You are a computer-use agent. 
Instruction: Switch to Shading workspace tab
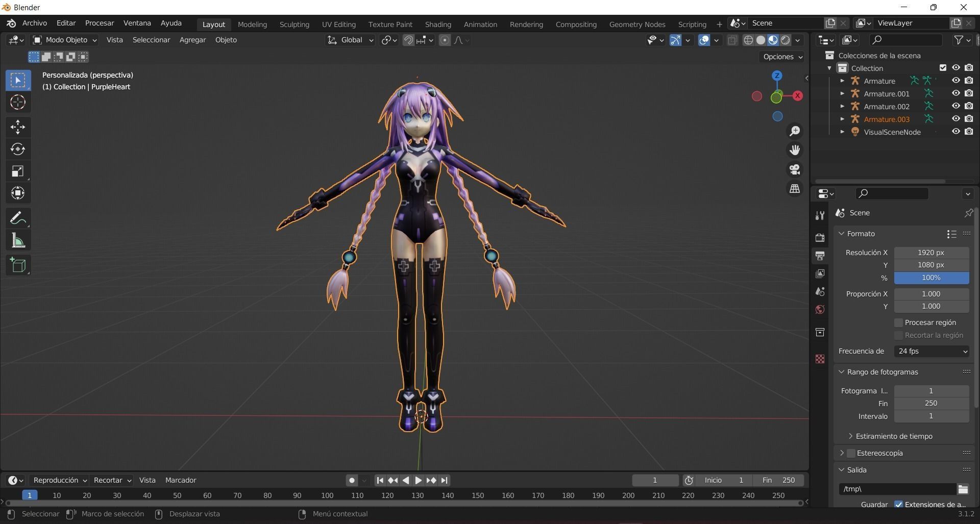coord(438,24)
